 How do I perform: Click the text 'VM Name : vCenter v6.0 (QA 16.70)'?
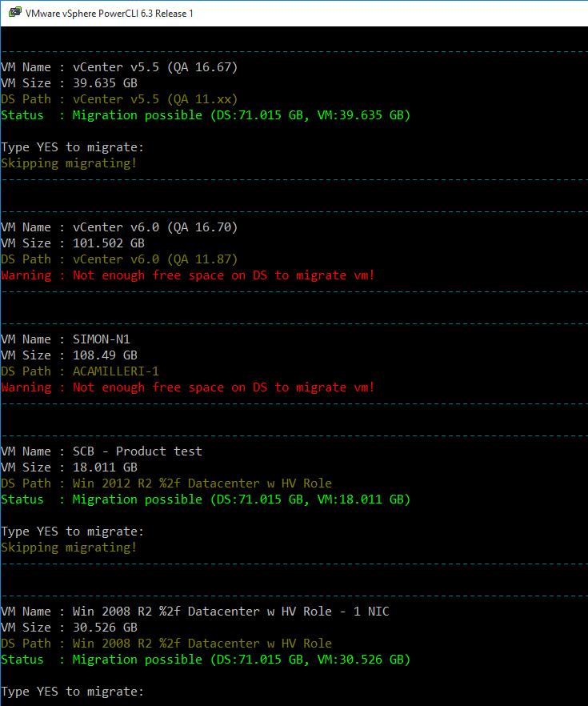point(119,227)
